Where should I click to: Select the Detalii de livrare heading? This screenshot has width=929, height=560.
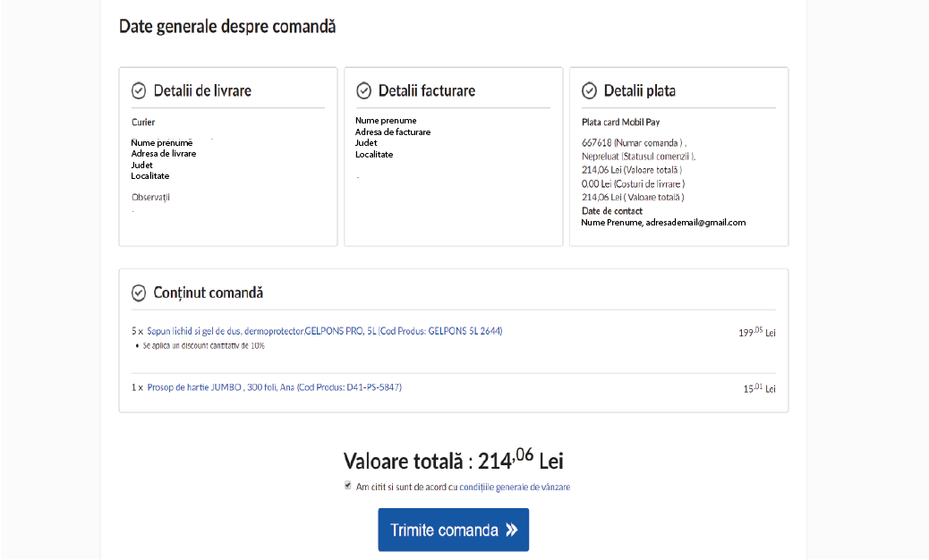(202, 91)
